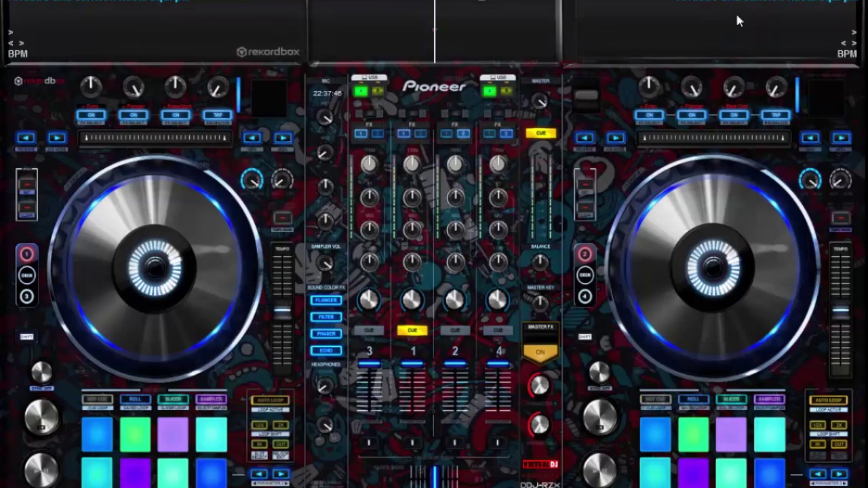Click VirtualDJ logo at mixer bottom right
This screenshot has height=488, width=868.
click(540, 464)
